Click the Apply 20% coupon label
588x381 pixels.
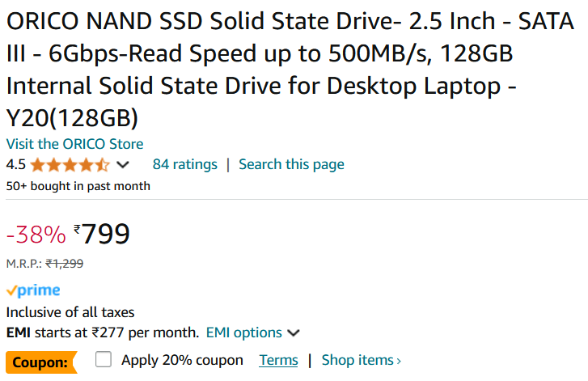click(182, 360)
